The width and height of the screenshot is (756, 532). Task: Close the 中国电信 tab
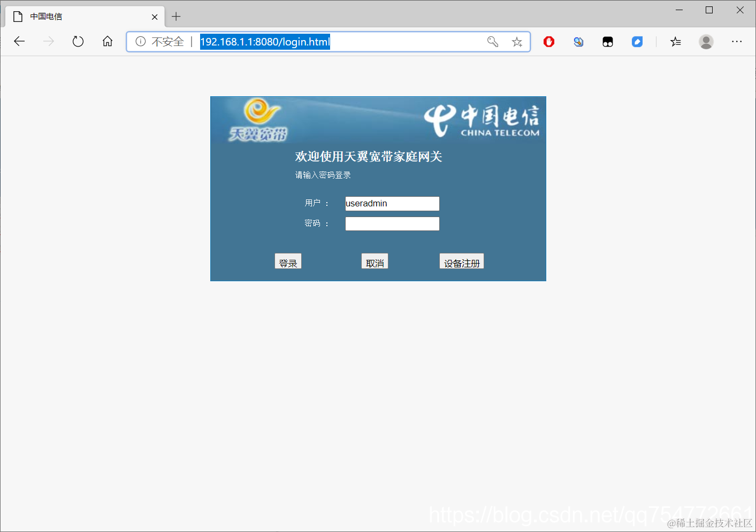pos(155,17)
